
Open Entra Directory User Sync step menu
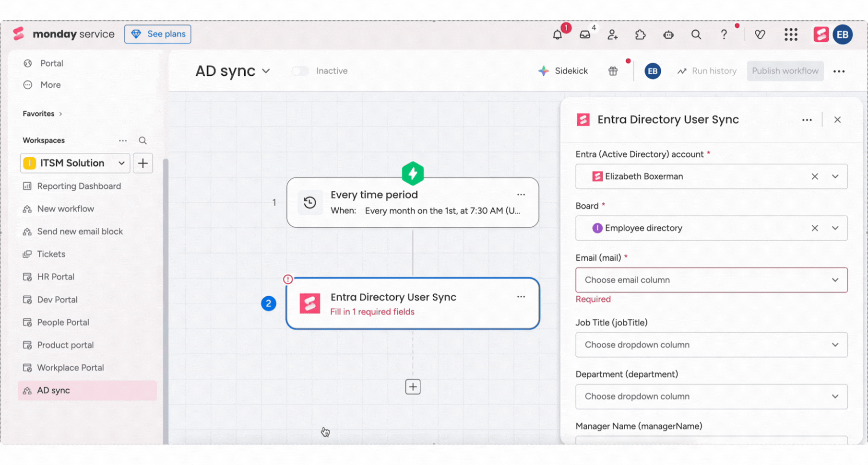click(x=521, y=297)
